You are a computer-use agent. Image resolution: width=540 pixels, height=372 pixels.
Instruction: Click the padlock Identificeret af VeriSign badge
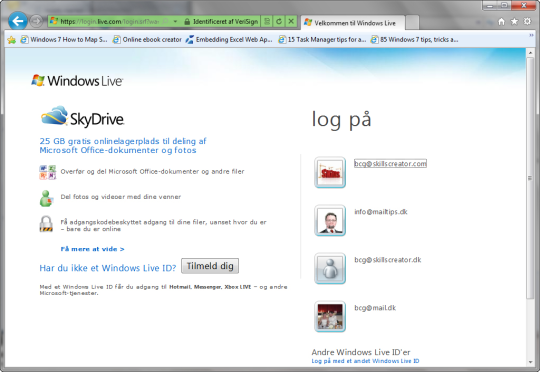(221, 21)
